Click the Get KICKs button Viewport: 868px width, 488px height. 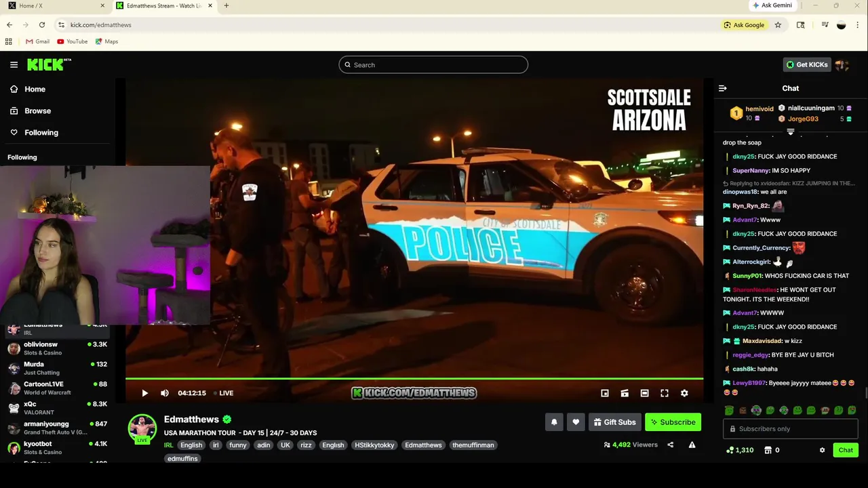click(x=807, y=64)
